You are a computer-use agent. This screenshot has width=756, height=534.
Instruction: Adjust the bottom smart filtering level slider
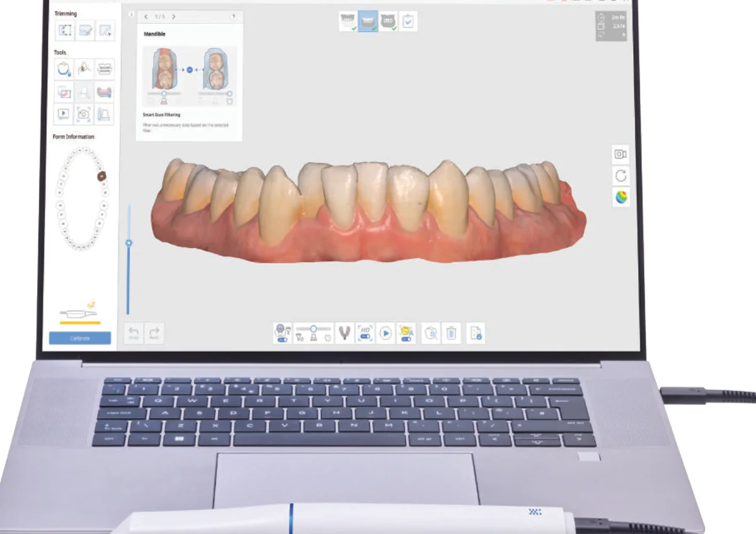[x=312, y=329]
